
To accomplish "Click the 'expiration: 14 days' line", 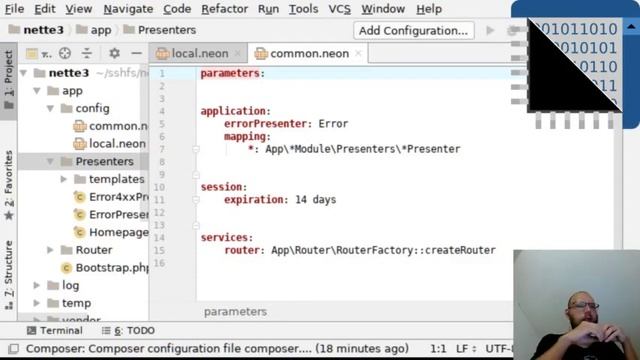I will 280,200.
